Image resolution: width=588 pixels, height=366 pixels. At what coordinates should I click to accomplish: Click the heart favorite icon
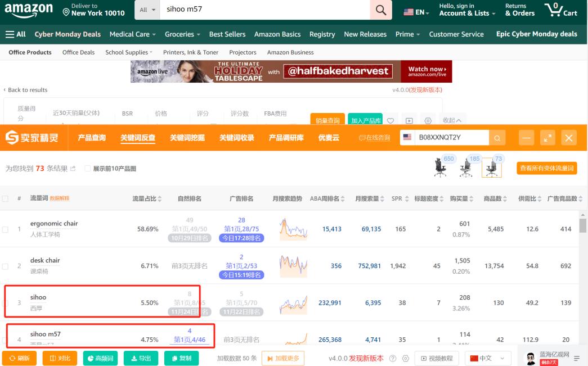(x=390, y=121)
